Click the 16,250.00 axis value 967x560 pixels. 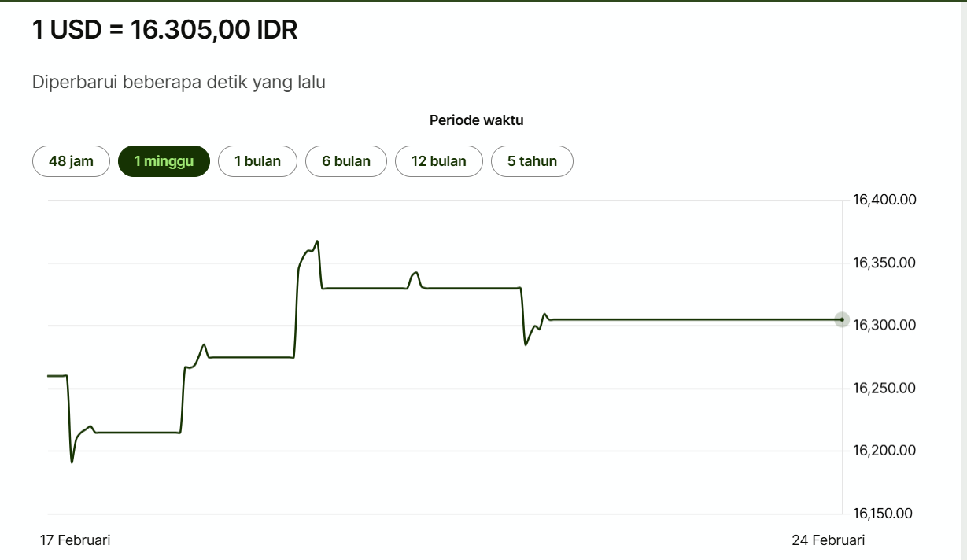coord(884,388)
